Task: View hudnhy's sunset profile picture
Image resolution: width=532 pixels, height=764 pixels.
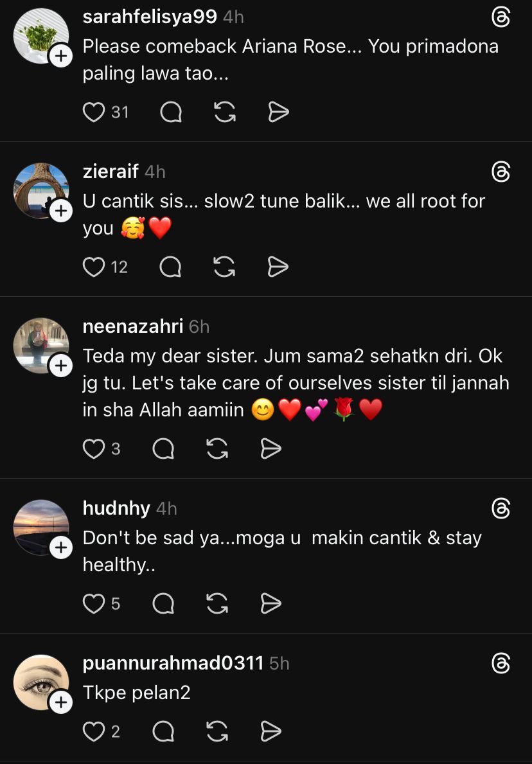Action: click(40, 526)
